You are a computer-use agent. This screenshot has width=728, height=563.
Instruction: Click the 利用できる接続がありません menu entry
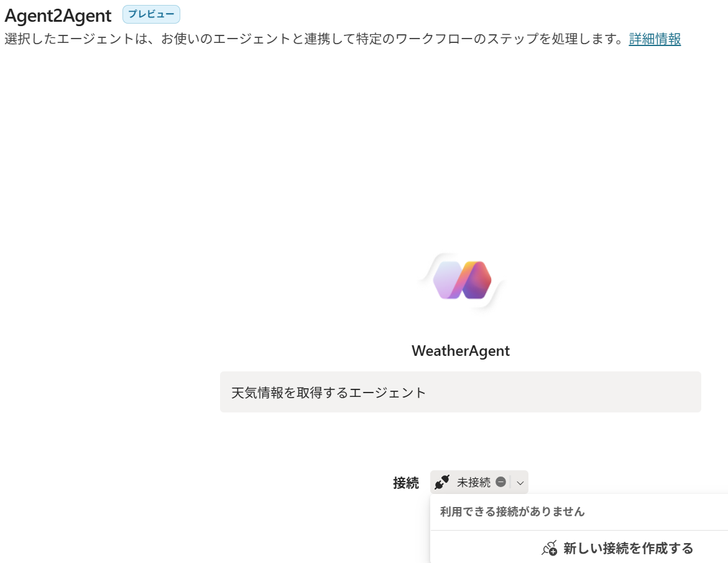coord(512,511)
